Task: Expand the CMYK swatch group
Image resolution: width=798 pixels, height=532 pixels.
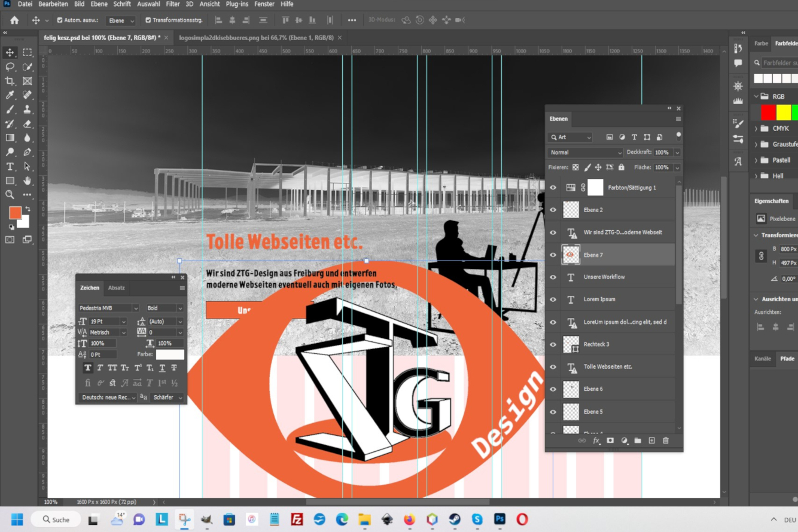Action: [x=756, y=129]
